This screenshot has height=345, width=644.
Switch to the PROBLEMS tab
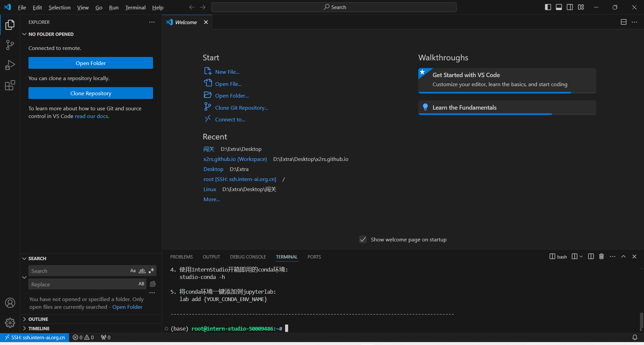pos(181,257)
